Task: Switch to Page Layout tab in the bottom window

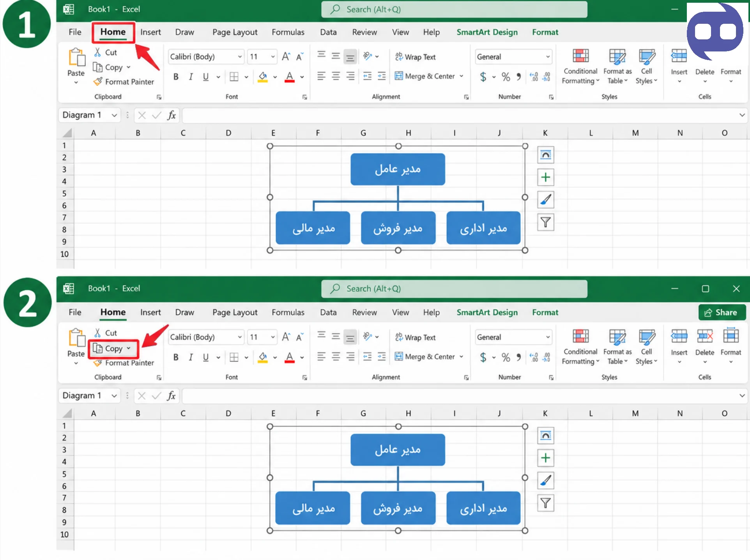Action: click(235, 312)
